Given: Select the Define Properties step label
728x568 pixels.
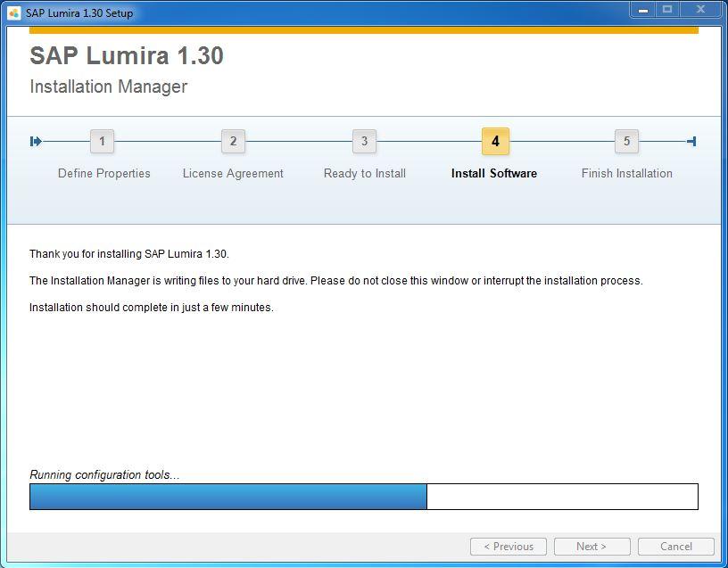Looking at the screenshot, I should (104, 174).
